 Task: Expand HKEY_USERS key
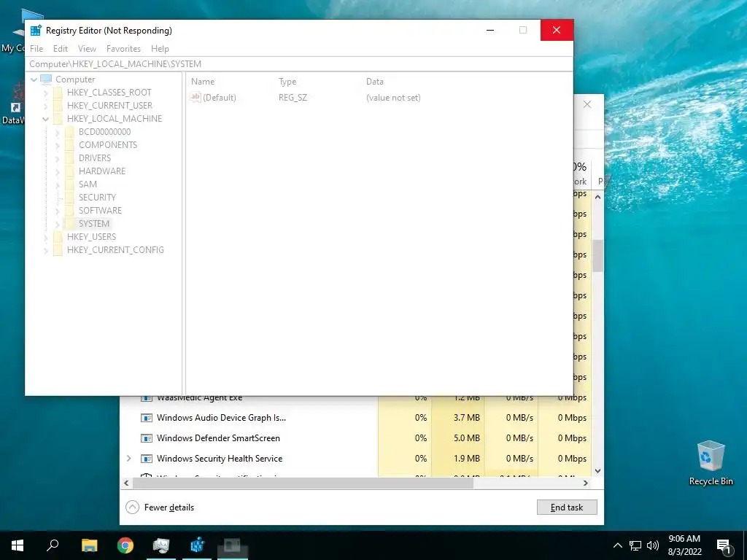[46, 237]
